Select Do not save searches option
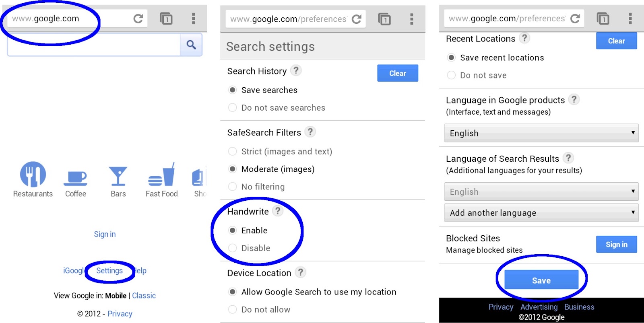644x323 pixels. coord(233,108)
